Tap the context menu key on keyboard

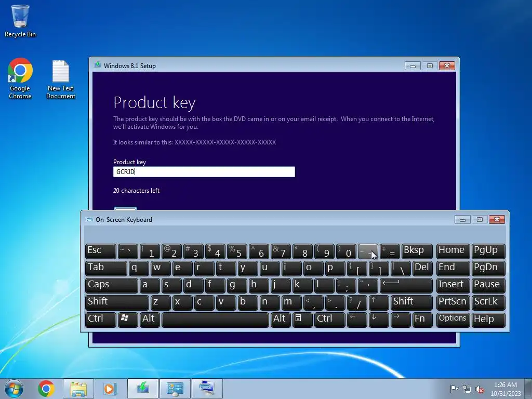(x=302, y=320)
